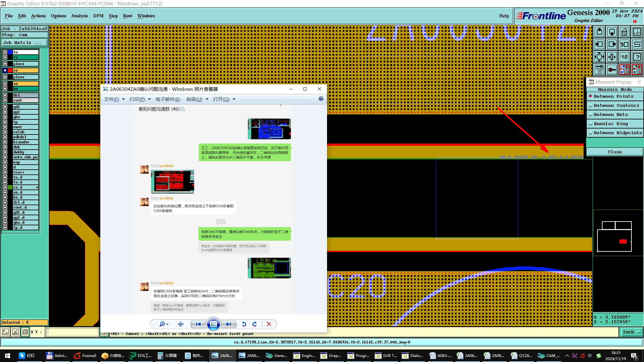Toggle visibility checkbox of drl layer
This screenshot has height=362, width=644.
point(5,95)
